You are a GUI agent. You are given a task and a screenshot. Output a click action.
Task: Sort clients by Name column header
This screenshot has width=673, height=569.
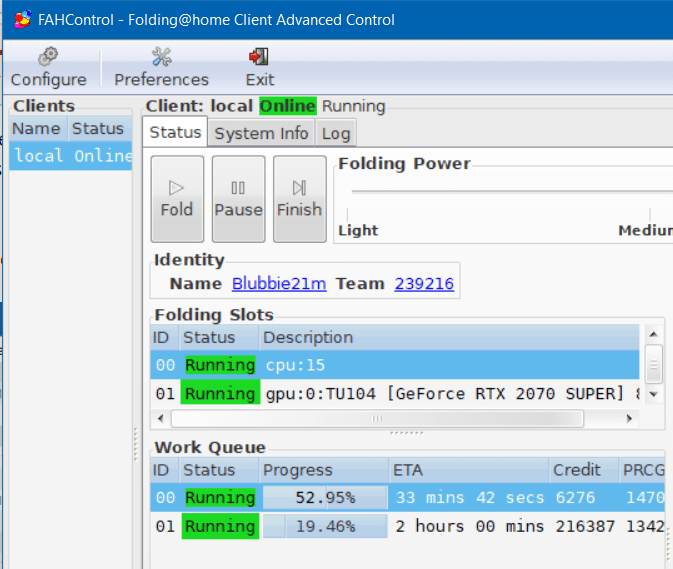click(x=38, y=128)
